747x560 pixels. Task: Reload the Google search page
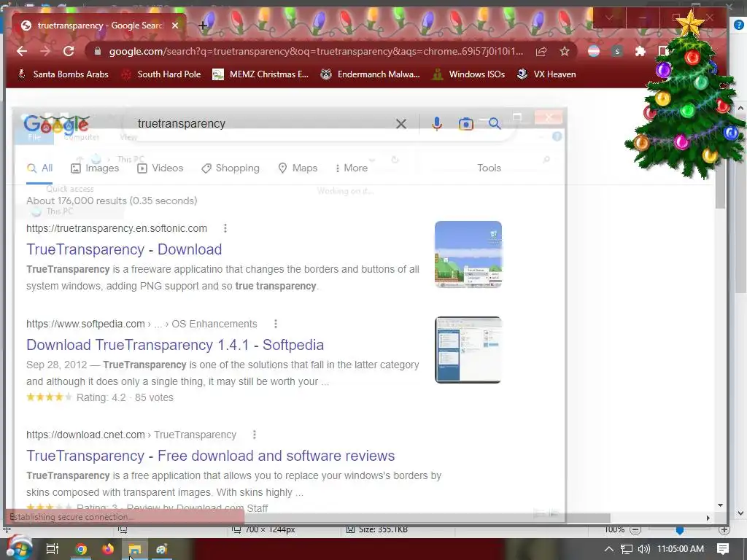pos(69,52)
